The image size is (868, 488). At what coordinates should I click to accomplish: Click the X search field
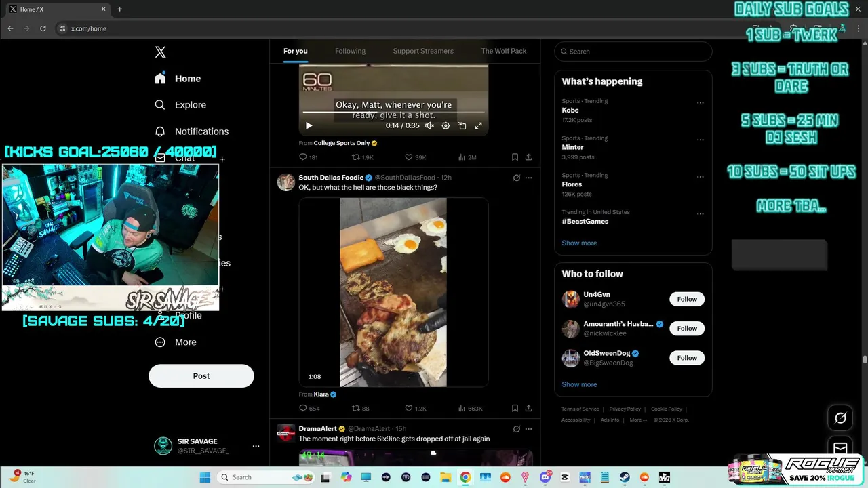pyautogui.click(x=633, y=52)
